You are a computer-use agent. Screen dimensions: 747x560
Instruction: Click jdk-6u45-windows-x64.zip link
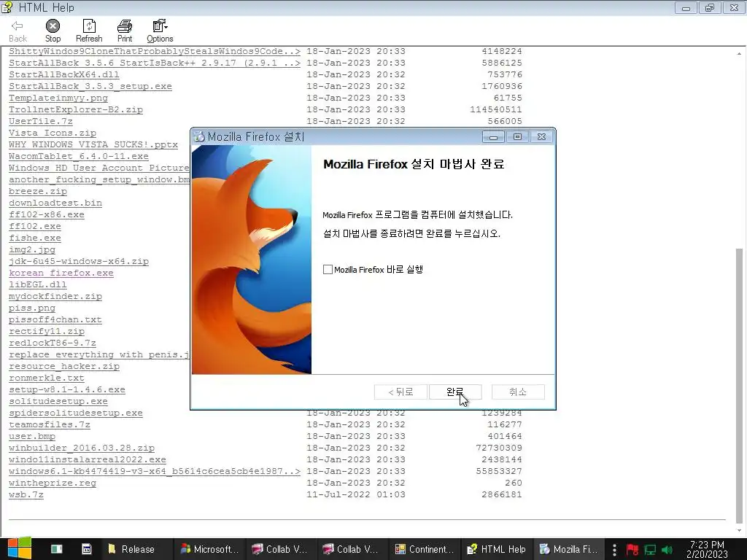(79, 262)
